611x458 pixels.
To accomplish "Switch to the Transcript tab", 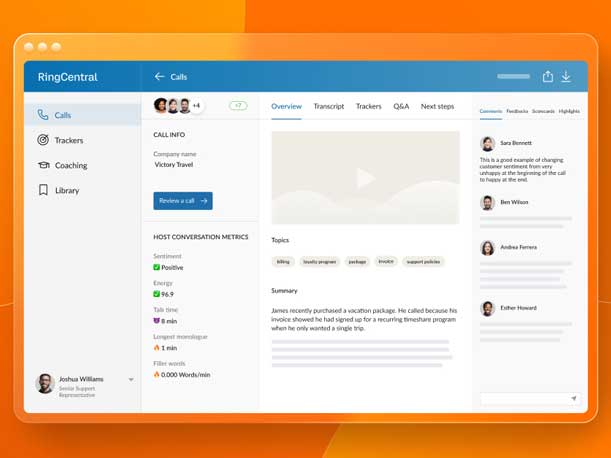I will point(328,106).
